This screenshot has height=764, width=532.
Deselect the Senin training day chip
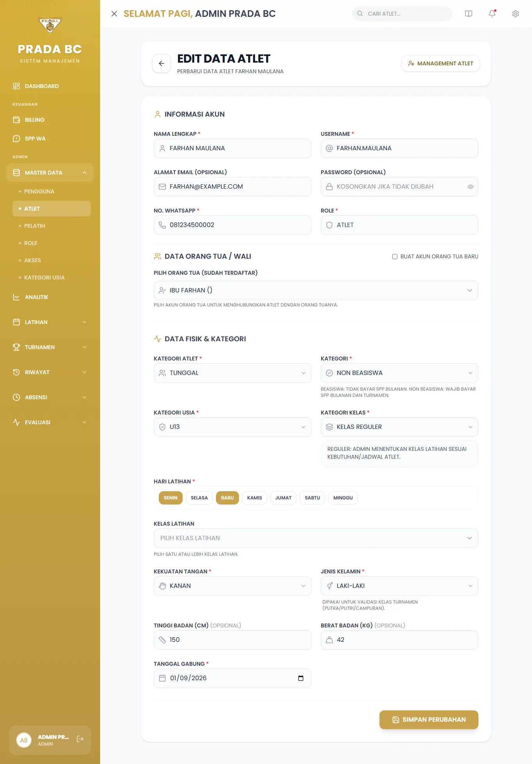tap(171, 498)
